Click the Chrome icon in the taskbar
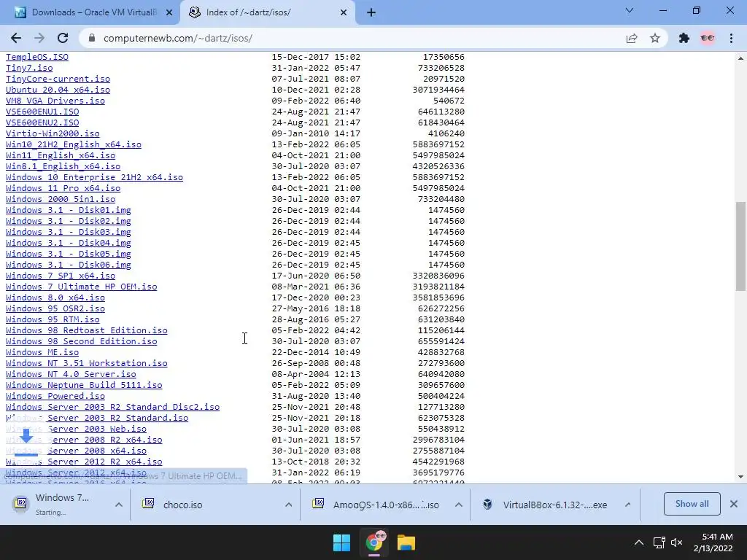 (374, 542)
